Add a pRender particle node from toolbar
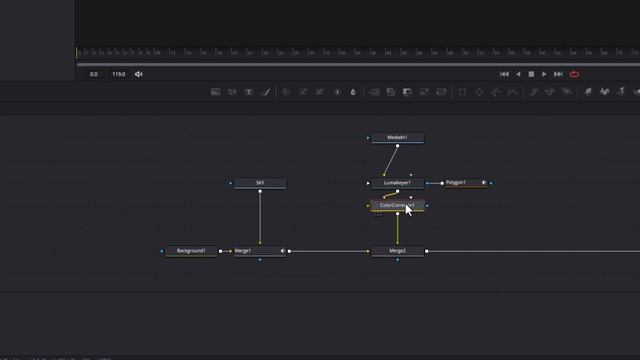 point(567,92)
